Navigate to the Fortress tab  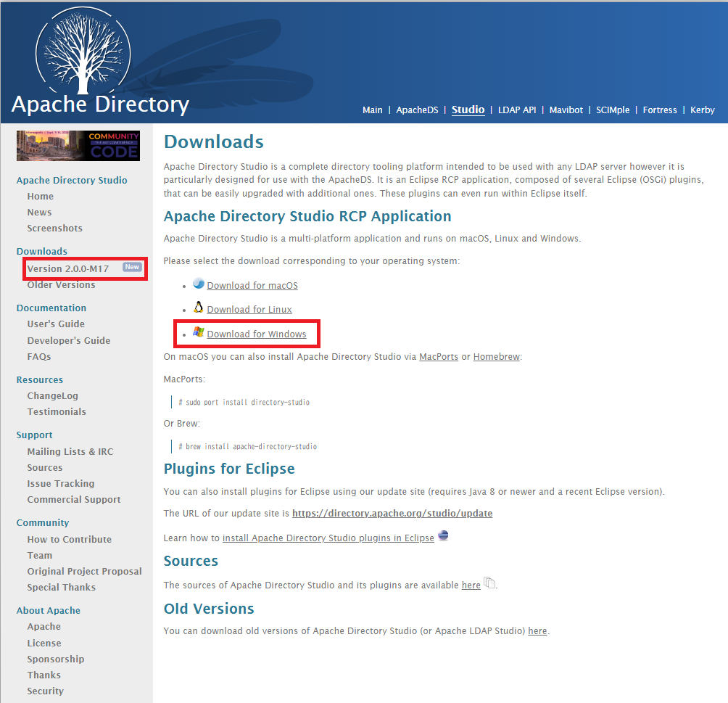pos(660,110)
